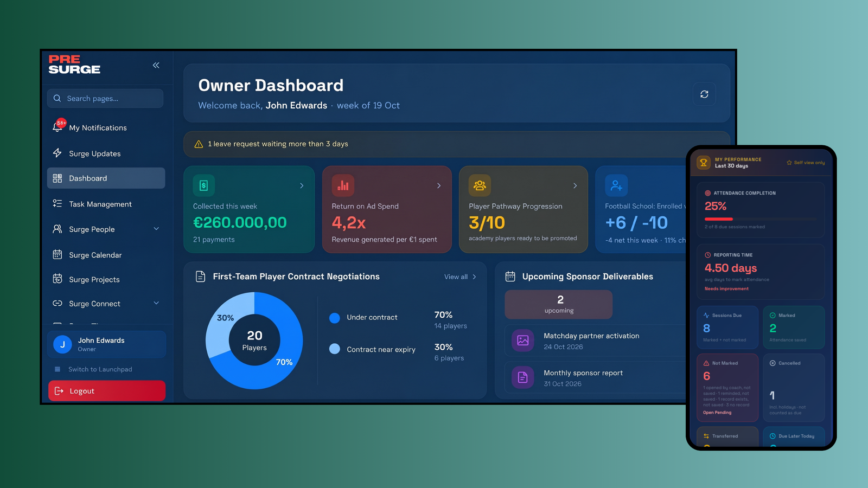This screenshot has height=488, width=868.
Task: Click the Collected this week money icon
Action: 204,185
